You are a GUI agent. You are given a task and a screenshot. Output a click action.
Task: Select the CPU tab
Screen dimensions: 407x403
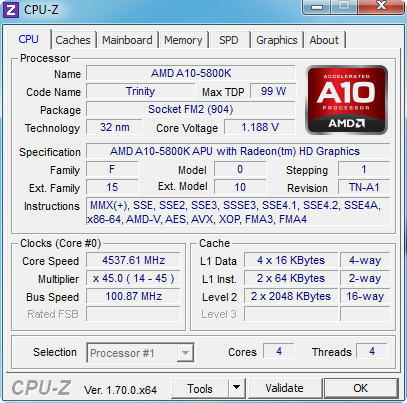[x=29, y=39]
